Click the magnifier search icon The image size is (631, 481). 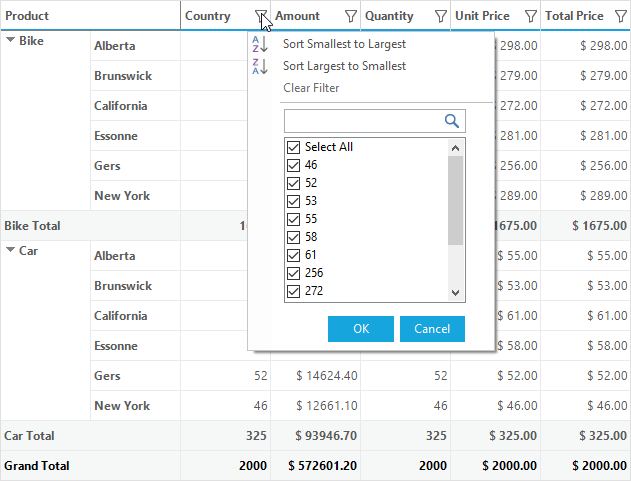[x=452, y=121]
